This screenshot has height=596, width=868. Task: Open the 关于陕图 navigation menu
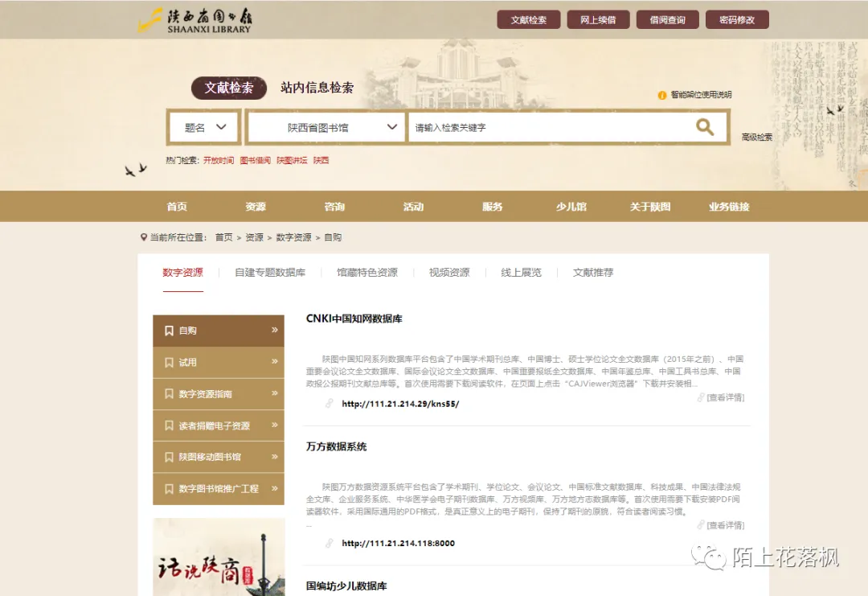tap(650, 207)
